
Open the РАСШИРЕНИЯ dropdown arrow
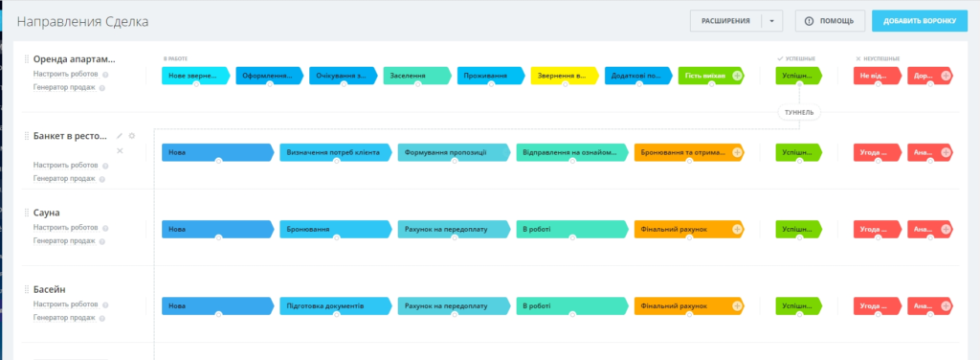(x=772, y=21)
